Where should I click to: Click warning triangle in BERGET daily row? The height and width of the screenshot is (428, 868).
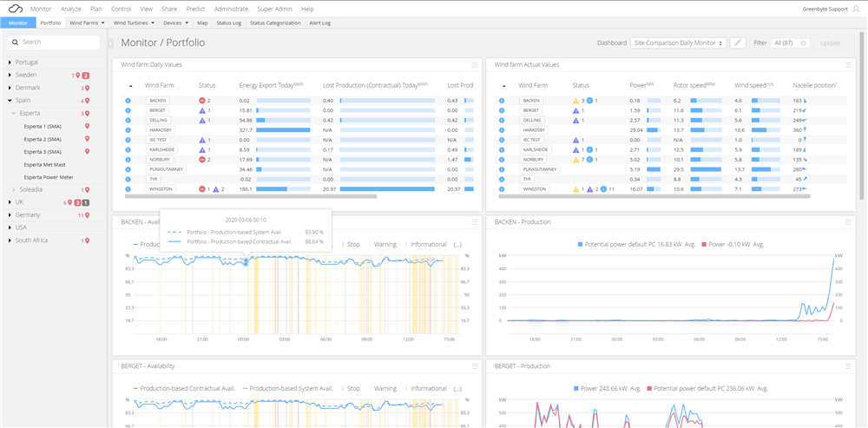tap(202, 111)
